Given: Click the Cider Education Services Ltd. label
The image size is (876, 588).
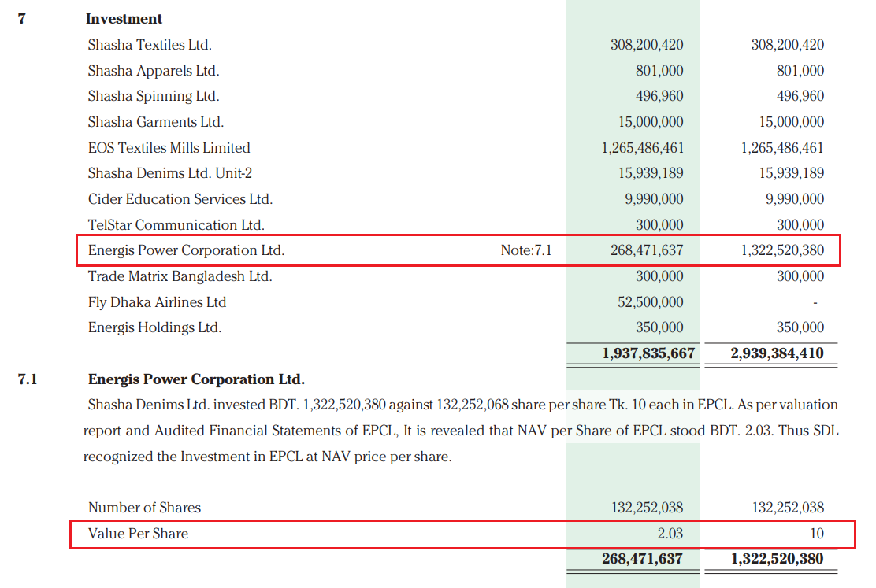Looking at the screenshot, I should pos(180,199).
